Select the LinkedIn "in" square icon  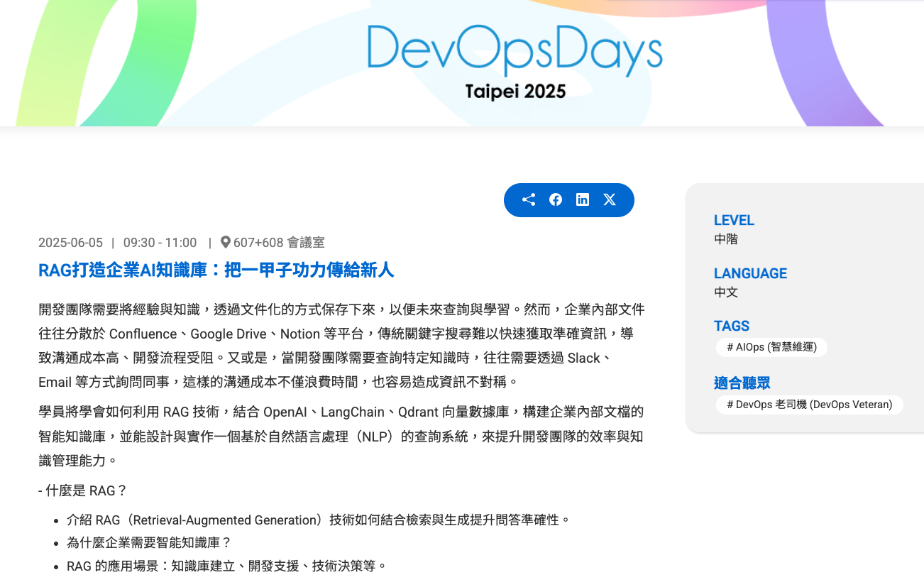(582, 199)
